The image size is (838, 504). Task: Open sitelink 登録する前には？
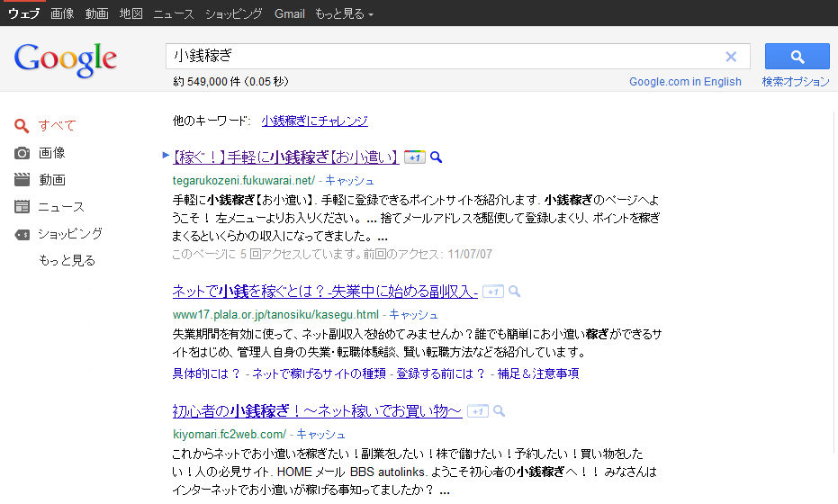pyautogui.click(x=441, y=373)
